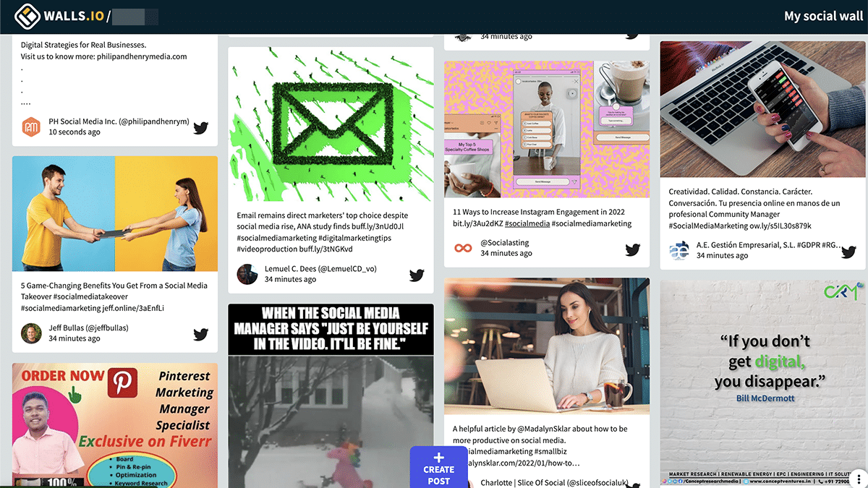Open the buff.ly/3tNGKvd link

click(x=326, y=249)
